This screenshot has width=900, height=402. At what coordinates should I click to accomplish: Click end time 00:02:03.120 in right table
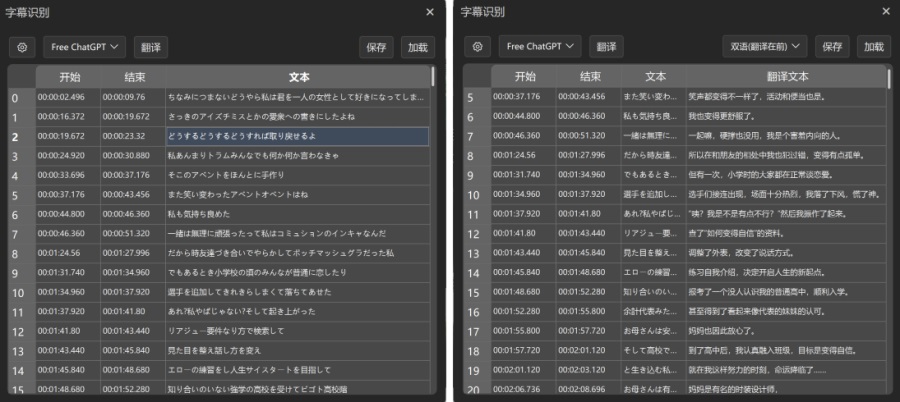[x=589, y=370]
